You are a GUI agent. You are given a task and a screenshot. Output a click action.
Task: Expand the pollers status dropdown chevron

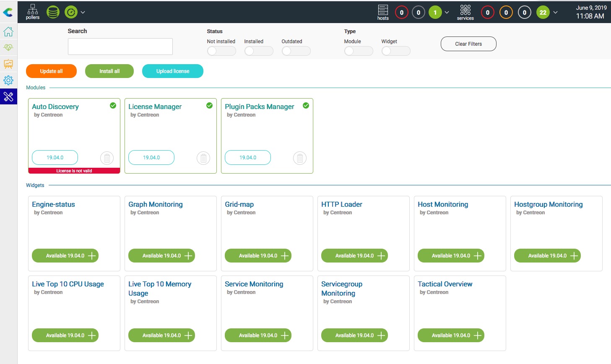83,13
